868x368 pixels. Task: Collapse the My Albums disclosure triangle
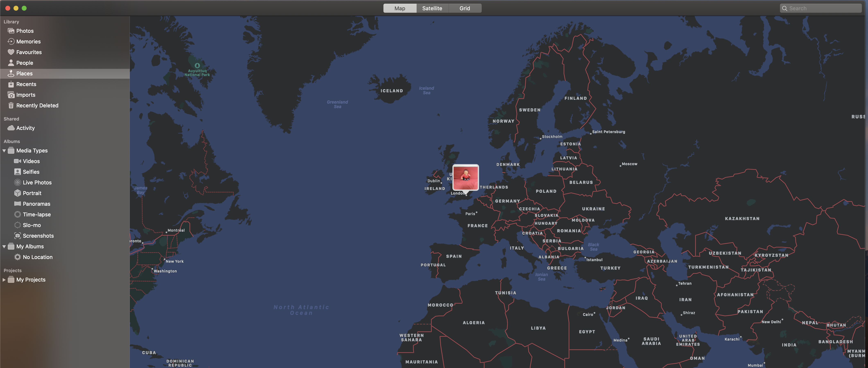4,246
